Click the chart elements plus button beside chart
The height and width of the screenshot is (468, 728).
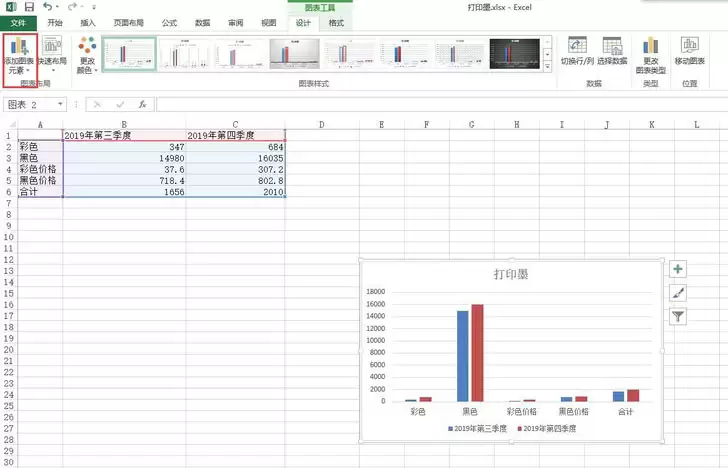(x=678, y=269)
